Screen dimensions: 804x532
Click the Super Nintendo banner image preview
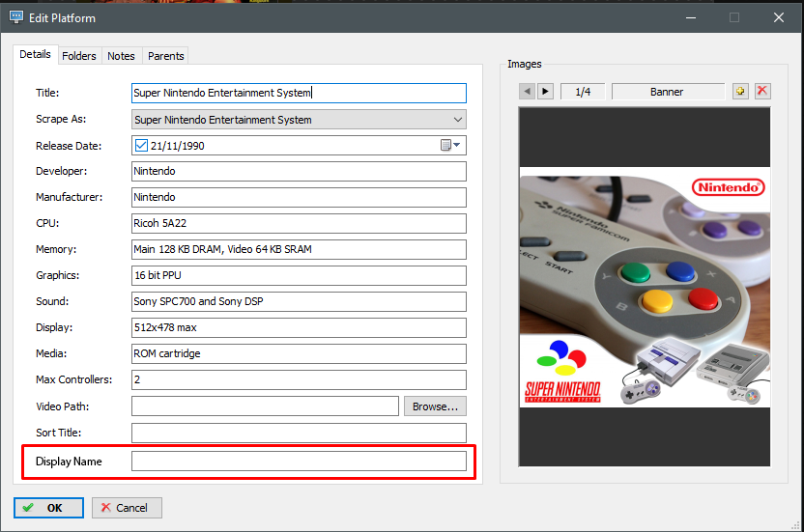645,287
